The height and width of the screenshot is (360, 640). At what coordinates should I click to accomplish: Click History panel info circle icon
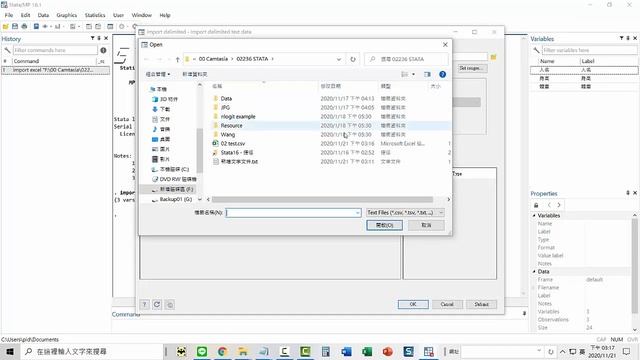[x=103, y=50]
